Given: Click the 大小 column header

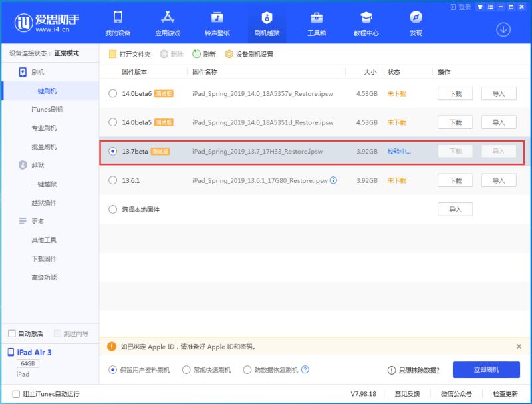Looking at the screenshot, I should 370,72.
